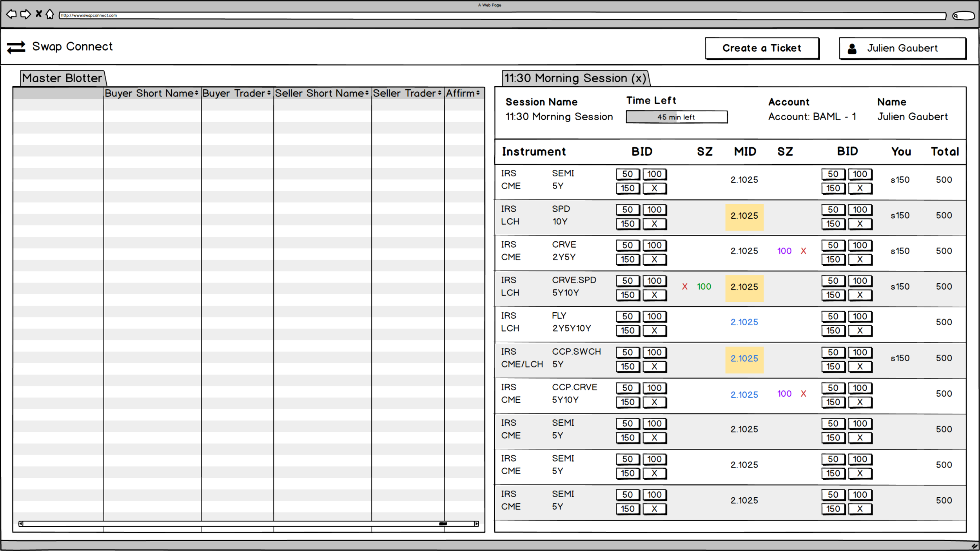980x551 pixels.
Task: Click right 50 button for CRVE.SPD 5Y10Y
Action: point(833,281)
